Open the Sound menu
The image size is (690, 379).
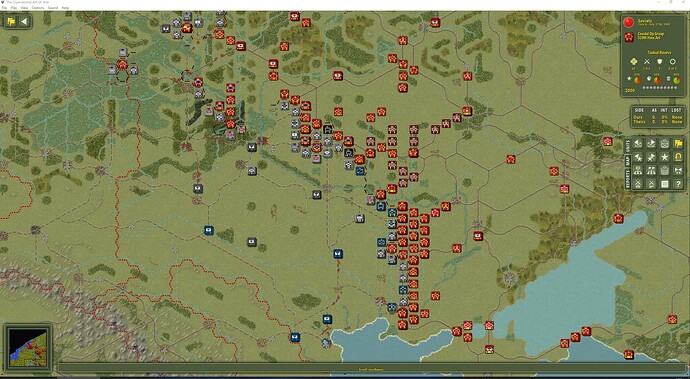click(53, 8)
